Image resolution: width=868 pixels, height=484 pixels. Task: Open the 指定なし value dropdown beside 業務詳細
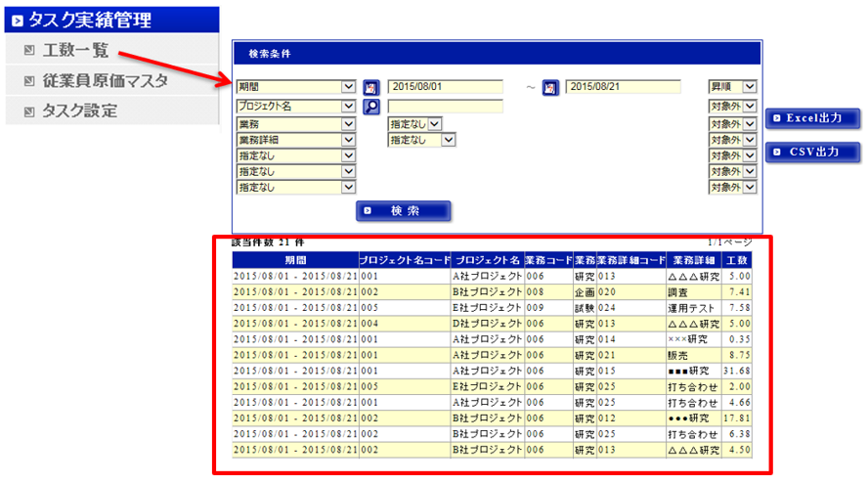pyautogui.click(x=421, y=140)
